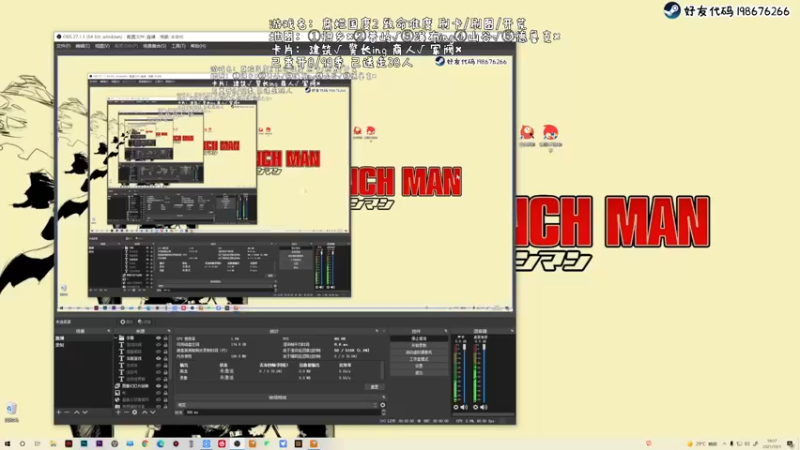Pop out the Sources dock via header icon

(x=169, y=331)
